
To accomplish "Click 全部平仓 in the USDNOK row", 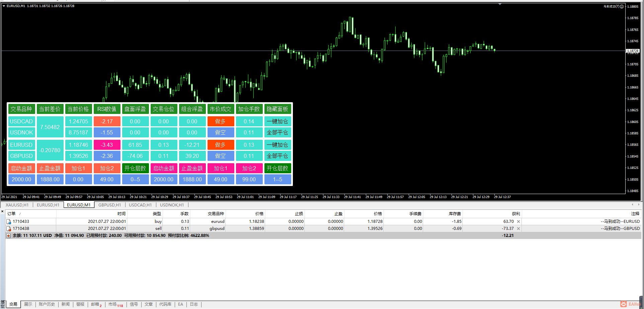I will point(277,132).
